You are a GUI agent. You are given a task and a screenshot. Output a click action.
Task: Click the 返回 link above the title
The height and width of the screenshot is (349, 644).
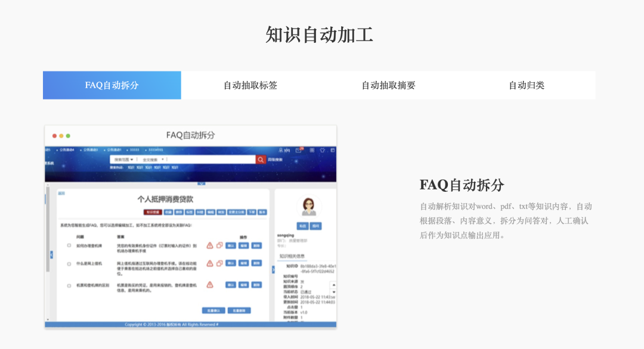61,193
